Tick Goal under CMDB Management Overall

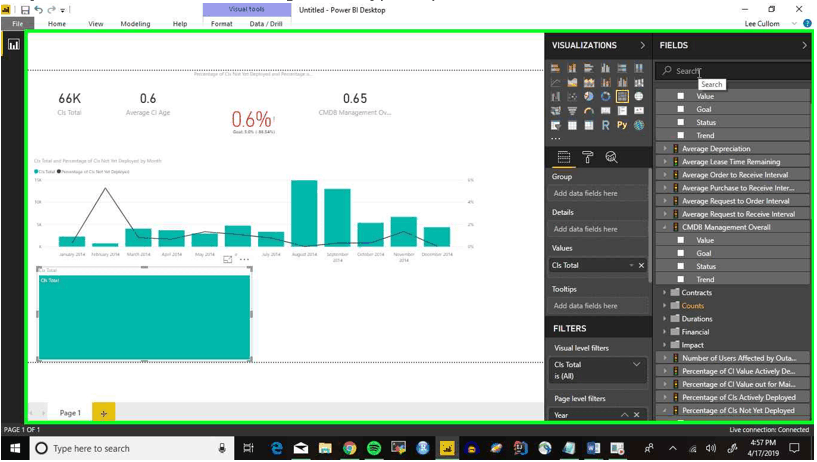pos(680,253)
